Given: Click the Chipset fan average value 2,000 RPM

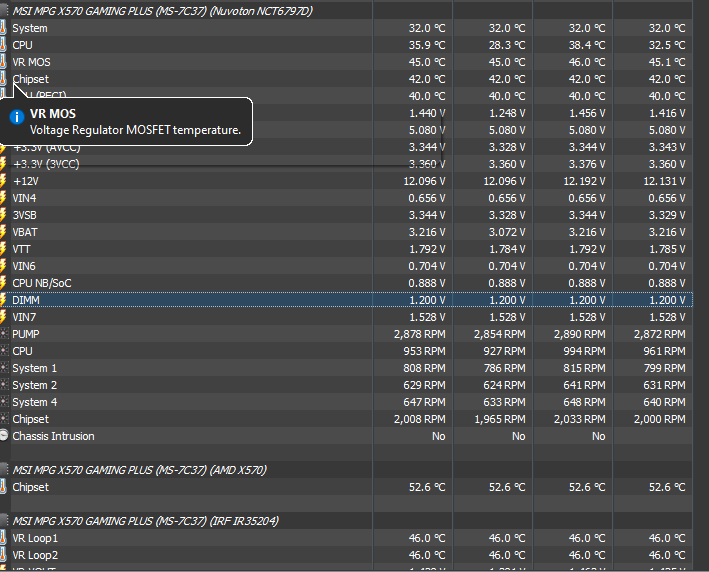Looking at the screenshot, I should coord(660,419).
